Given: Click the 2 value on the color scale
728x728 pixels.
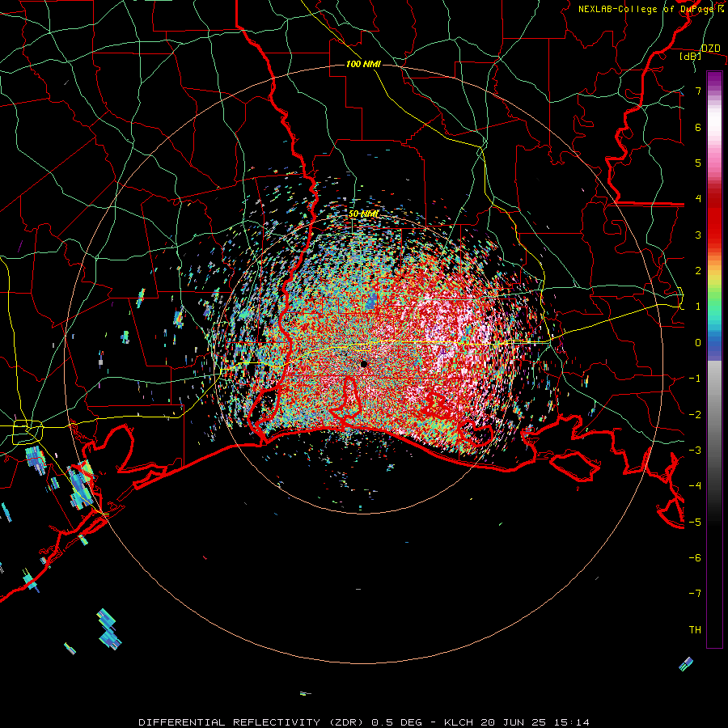Looking at the screenshot, I should tap(698, 271).
